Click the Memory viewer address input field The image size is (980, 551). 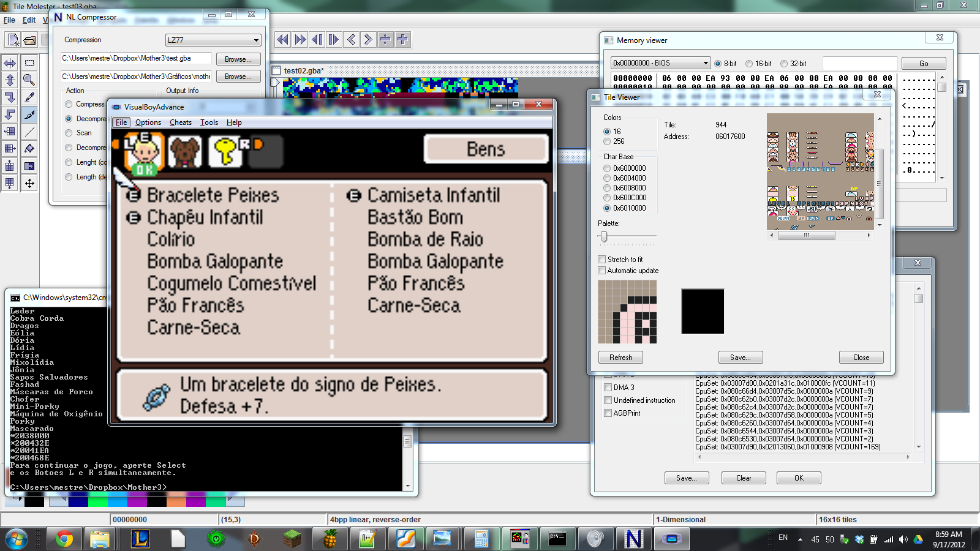[860, 64]
